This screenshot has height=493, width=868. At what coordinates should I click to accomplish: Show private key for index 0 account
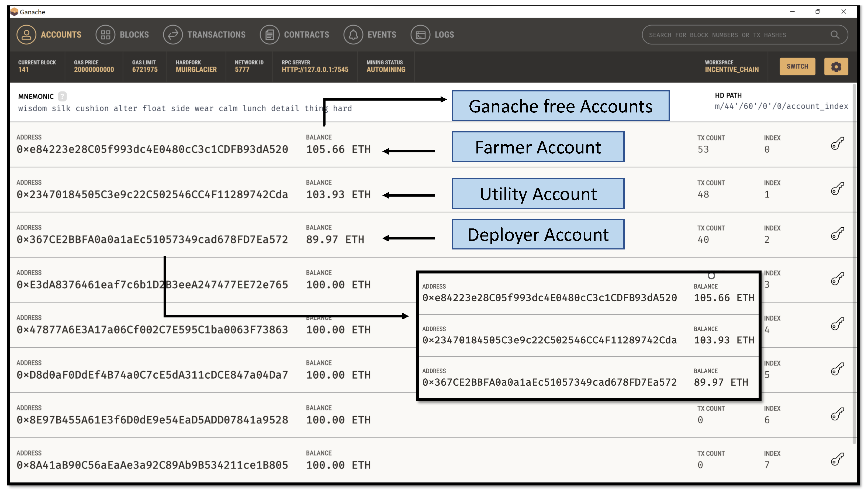click(837, 143)
